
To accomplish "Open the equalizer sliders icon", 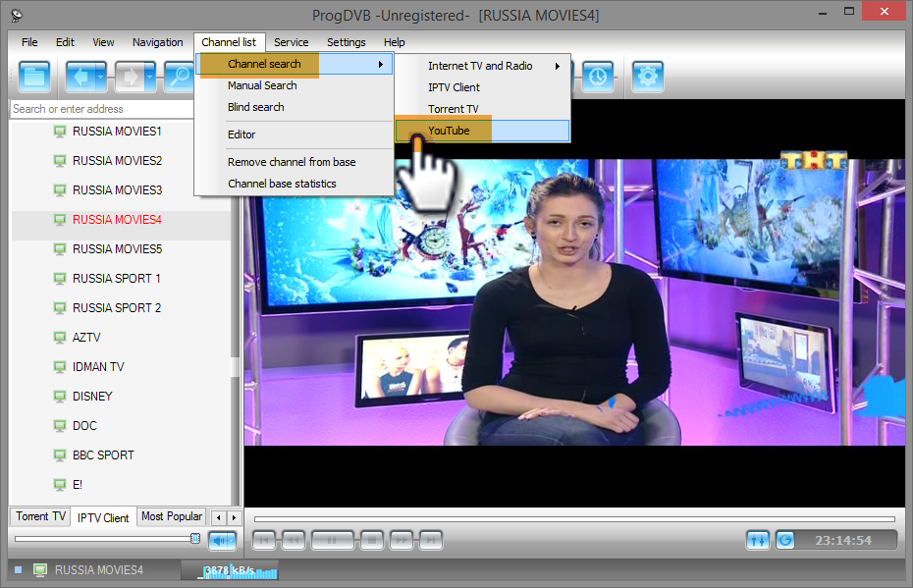I will point(758,540).
